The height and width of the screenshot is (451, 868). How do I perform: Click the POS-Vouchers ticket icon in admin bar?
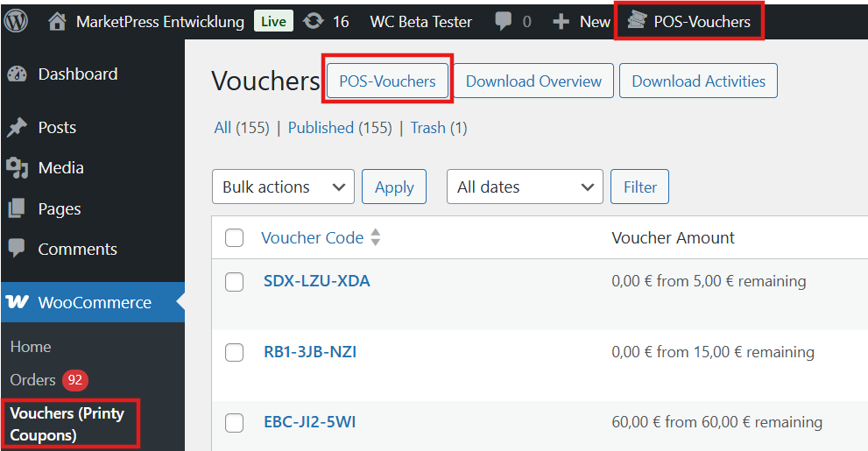[637, 21]
